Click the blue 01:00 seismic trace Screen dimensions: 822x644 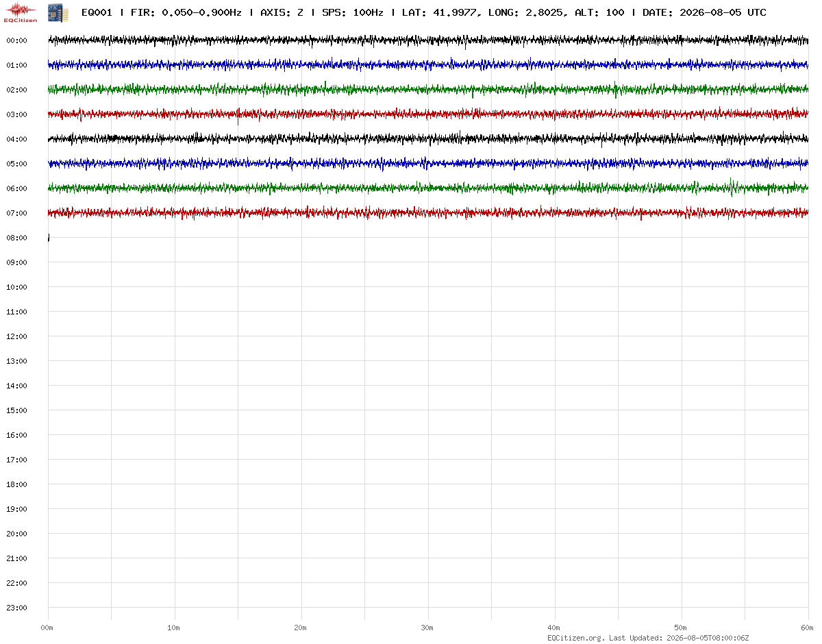click(428, 65)
